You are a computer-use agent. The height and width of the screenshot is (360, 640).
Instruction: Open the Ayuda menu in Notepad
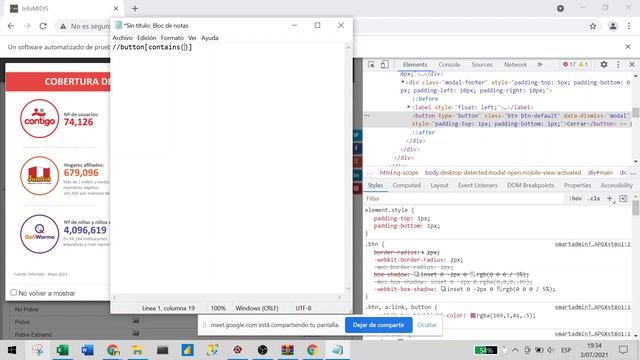click(210, 38)
